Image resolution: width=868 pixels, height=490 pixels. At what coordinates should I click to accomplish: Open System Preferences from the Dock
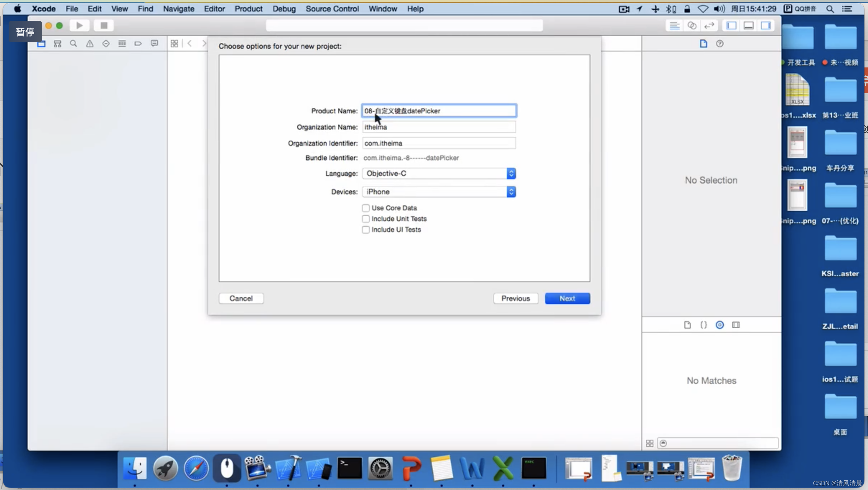pos(381,468)
